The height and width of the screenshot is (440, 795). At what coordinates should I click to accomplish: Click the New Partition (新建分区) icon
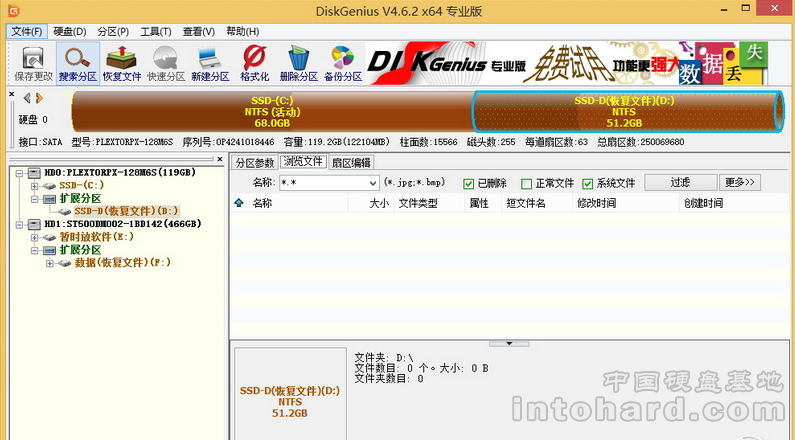click(210, 63)
